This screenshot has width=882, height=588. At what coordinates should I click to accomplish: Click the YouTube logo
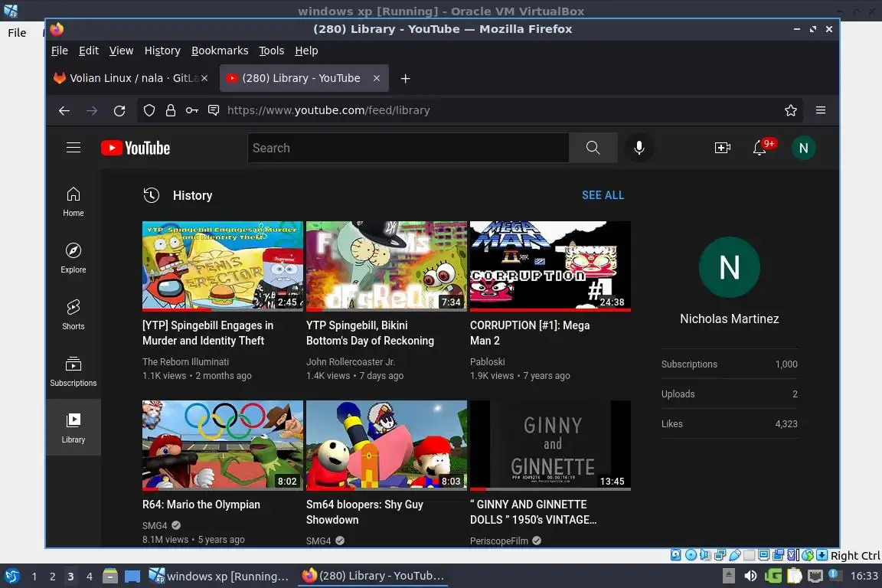point(136,148)
